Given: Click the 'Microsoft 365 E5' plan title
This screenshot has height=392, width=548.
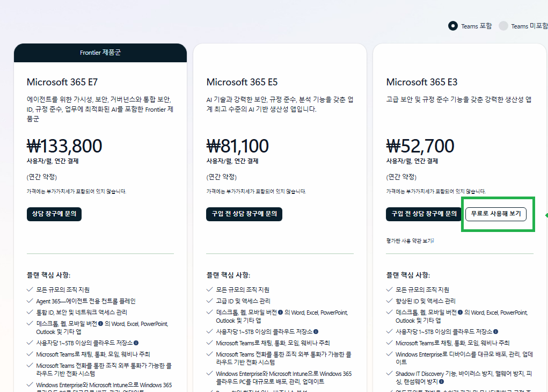Looking at the screenshot, I should click(242, 82).
